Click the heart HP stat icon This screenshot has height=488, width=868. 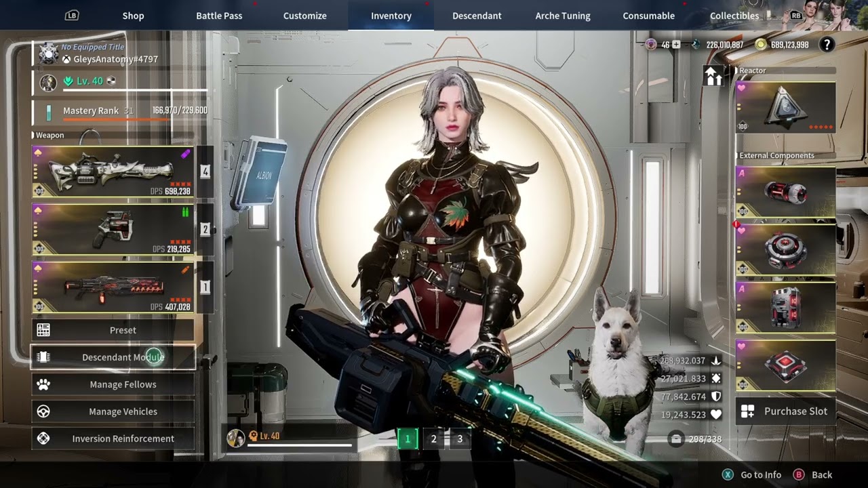pos(715,415)
